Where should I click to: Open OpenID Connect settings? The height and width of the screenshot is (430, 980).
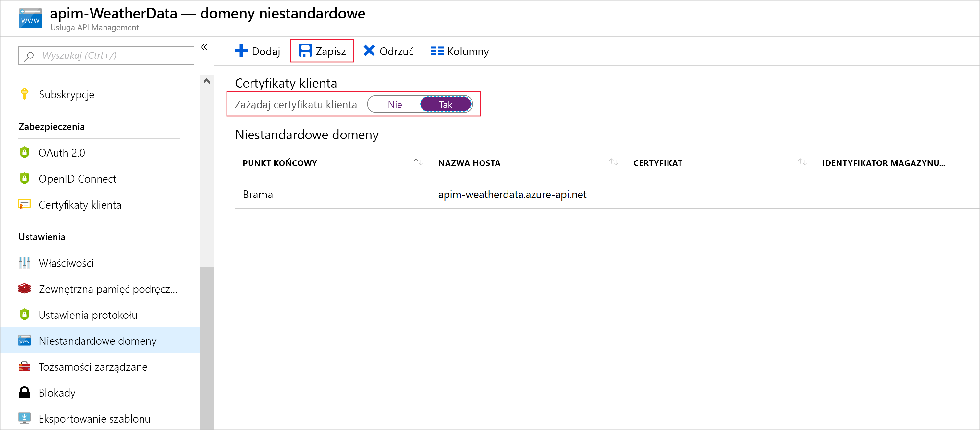click(77, 179)
